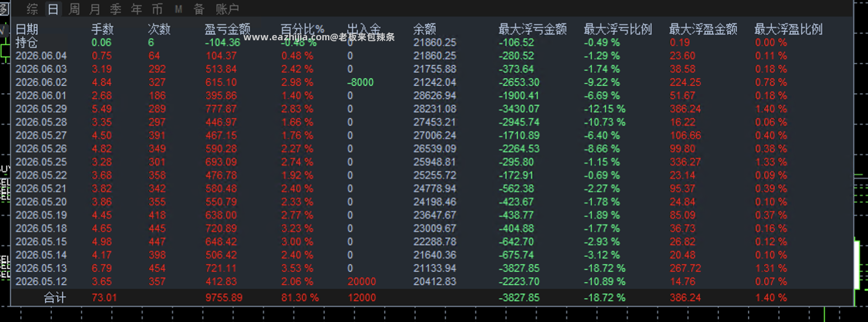Open the 季 quarterly tab
This screenshot has height=322, width=868.
click(116, 9)
